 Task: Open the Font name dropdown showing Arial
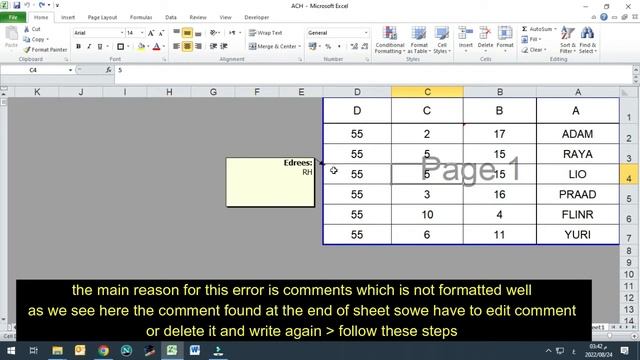click(122, 33)
